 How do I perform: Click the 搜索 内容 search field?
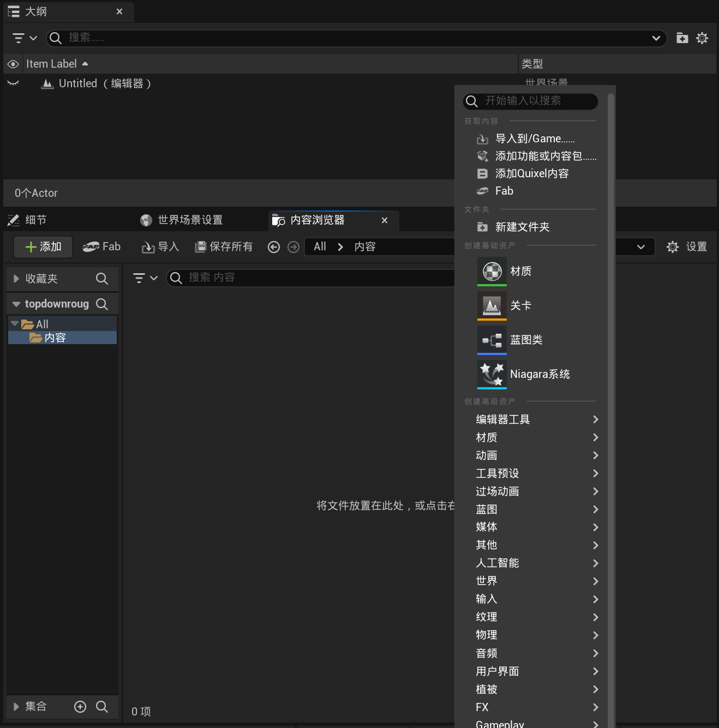click(311, 278)
